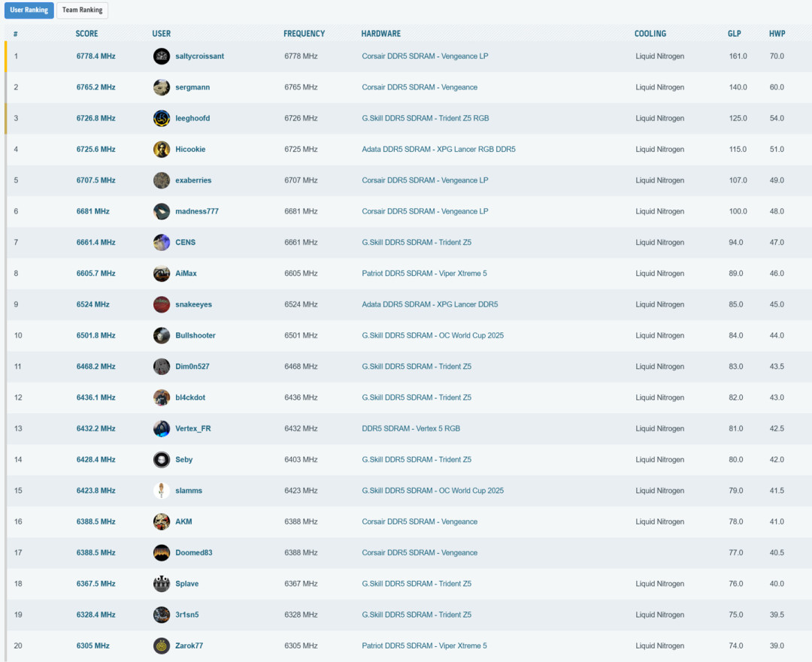
Task: Open the 6305 MHz score submission
Action: pyautogui.click(x=92, y=646)
